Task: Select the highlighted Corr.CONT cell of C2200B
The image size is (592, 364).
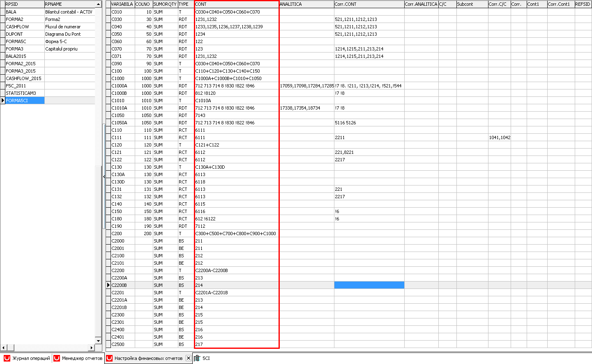Action: pos(369,285)
